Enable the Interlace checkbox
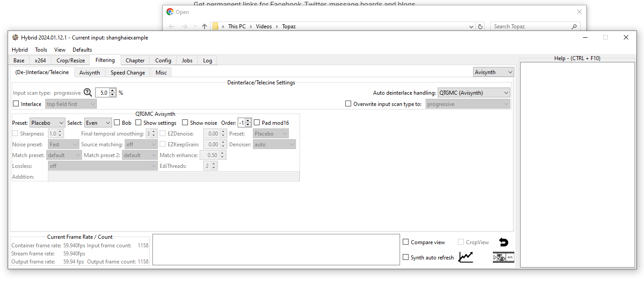This screenshot has height=281, width=644. point(16,104)
